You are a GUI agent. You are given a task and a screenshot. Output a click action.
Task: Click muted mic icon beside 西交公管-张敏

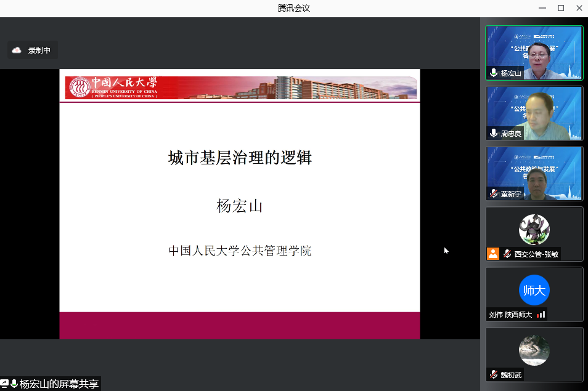tap(507, 254)
